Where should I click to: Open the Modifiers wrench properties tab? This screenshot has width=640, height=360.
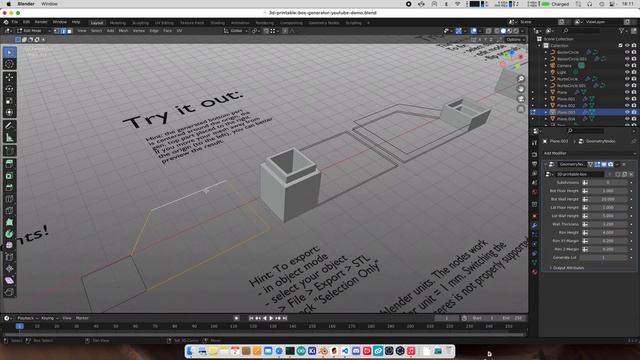(x=534, y=225)
